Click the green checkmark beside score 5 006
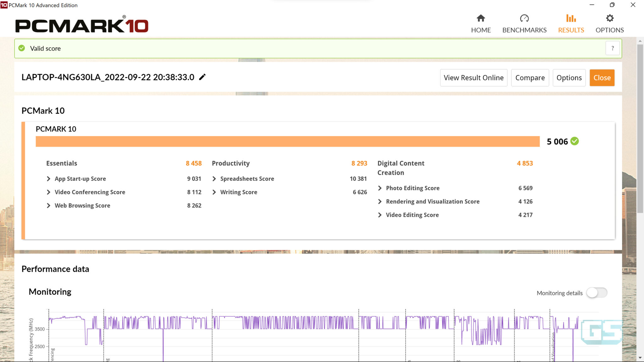644x362 pixels. tap(575, 141)
